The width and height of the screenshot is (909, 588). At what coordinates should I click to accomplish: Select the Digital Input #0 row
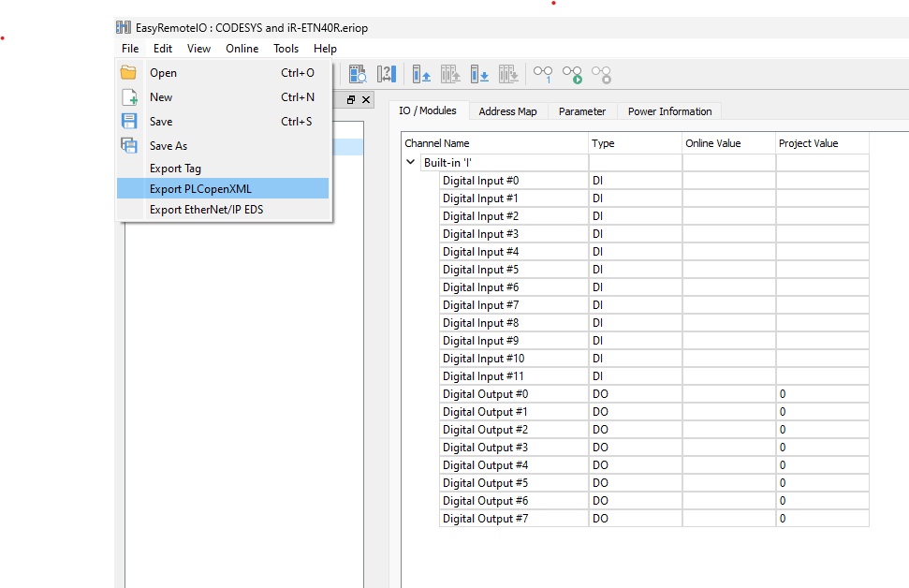pyautogui.click(x=654, y=181)
